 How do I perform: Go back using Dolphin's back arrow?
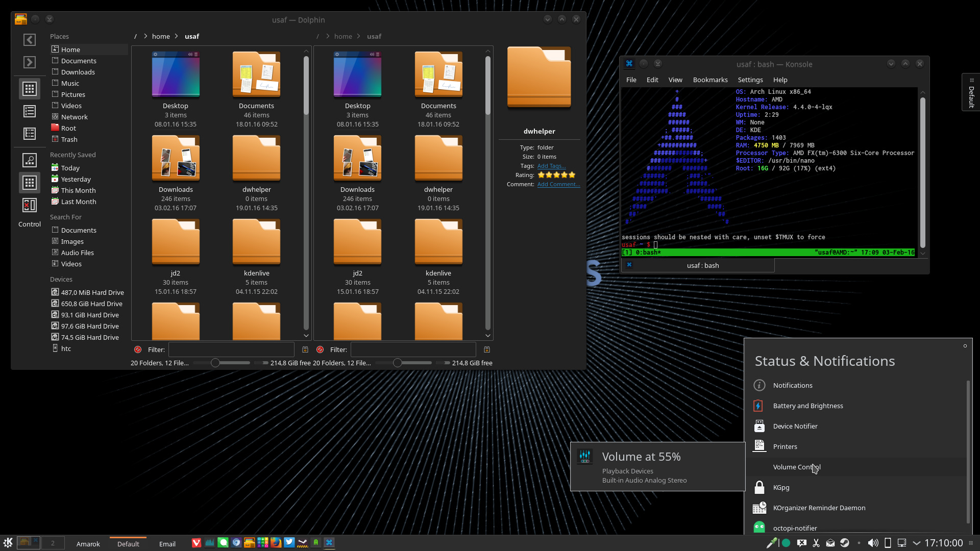coord(30,40)
